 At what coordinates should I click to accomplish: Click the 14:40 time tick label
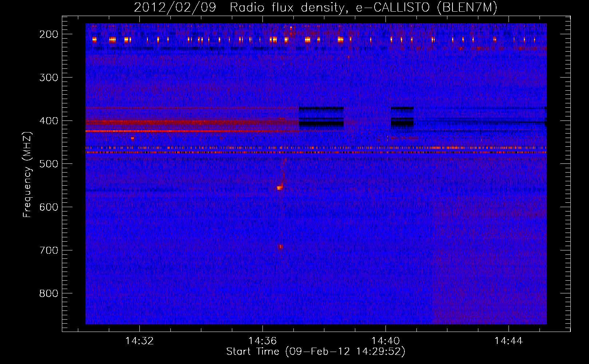point(386,341)
